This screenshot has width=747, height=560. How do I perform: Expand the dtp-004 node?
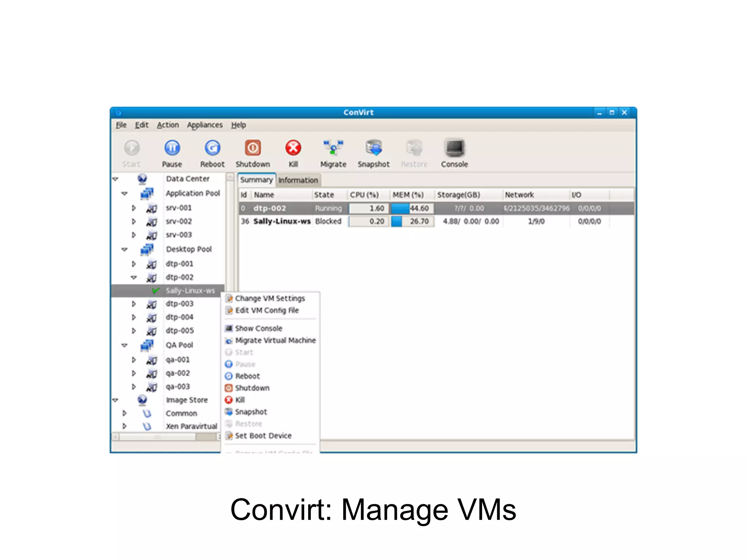pos(133,318)
